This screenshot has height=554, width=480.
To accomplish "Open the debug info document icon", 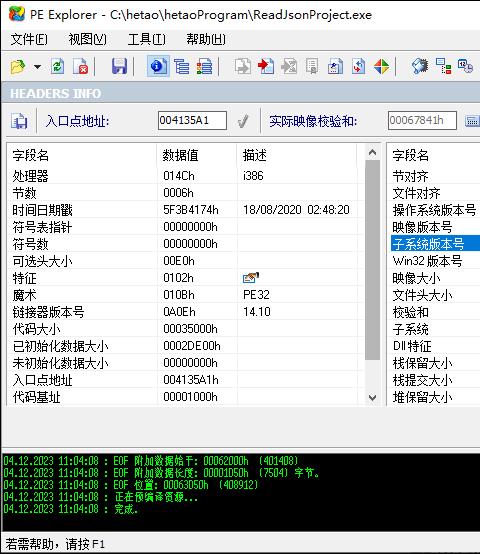I will [335, 66].
